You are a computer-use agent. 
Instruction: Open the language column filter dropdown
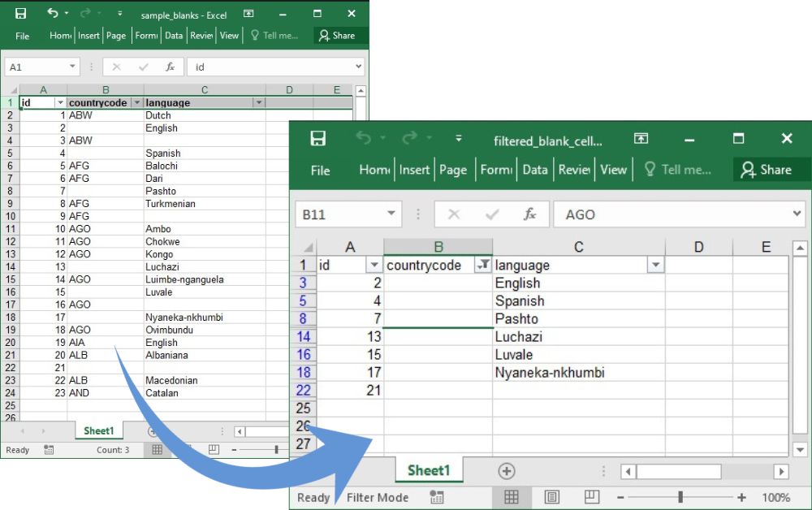pyautogui.click(x=654, y=265)
